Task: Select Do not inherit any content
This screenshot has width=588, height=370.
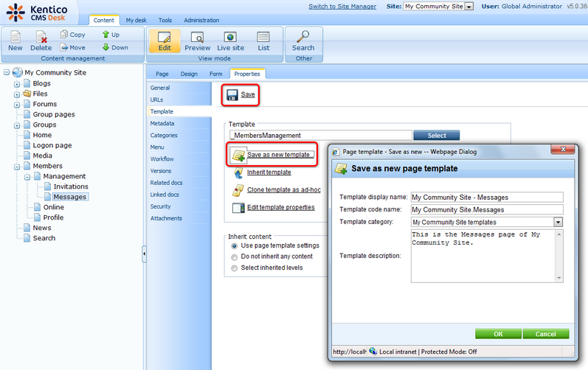Action: click(235, 256)
